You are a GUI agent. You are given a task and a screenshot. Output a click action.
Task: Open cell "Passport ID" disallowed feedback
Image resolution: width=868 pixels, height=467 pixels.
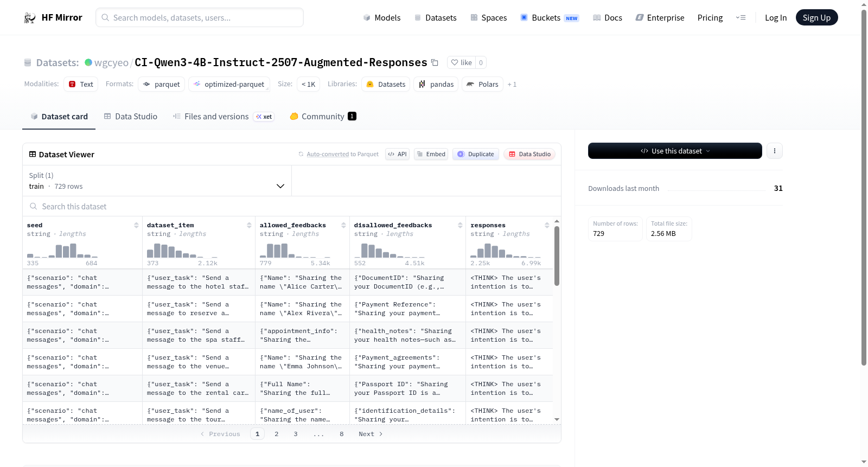click(407, 388)
